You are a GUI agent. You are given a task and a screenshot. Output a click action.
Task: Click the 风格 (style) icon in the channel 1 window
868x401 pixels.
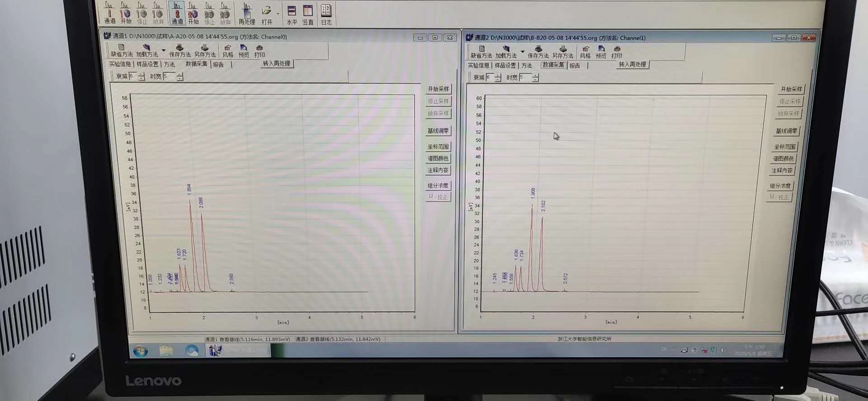[228, 51]
